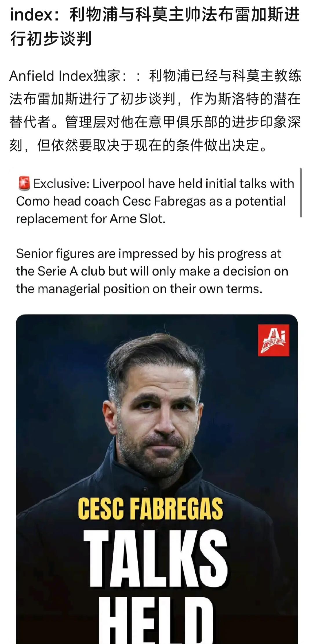Tap the name "Arne Slot" in the post

tap(137, 219)
